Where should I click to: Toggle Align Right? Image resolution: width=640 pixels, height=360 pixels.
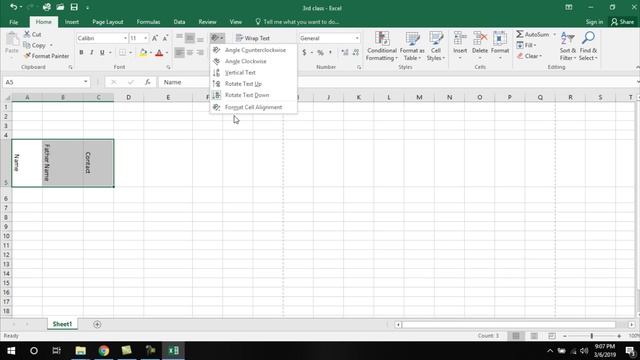200,52
